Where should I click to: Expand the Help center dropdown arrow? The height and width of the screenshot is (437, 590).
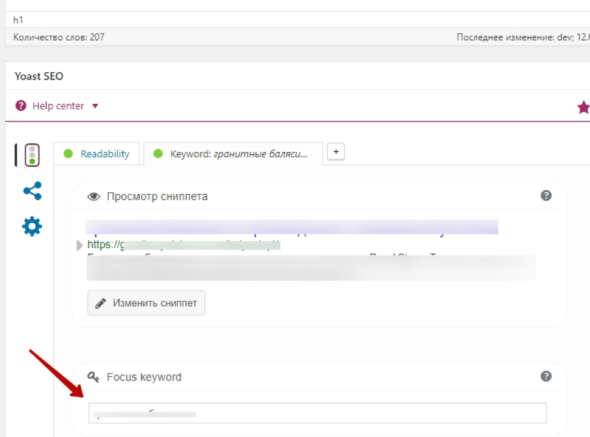click(95, 106)
